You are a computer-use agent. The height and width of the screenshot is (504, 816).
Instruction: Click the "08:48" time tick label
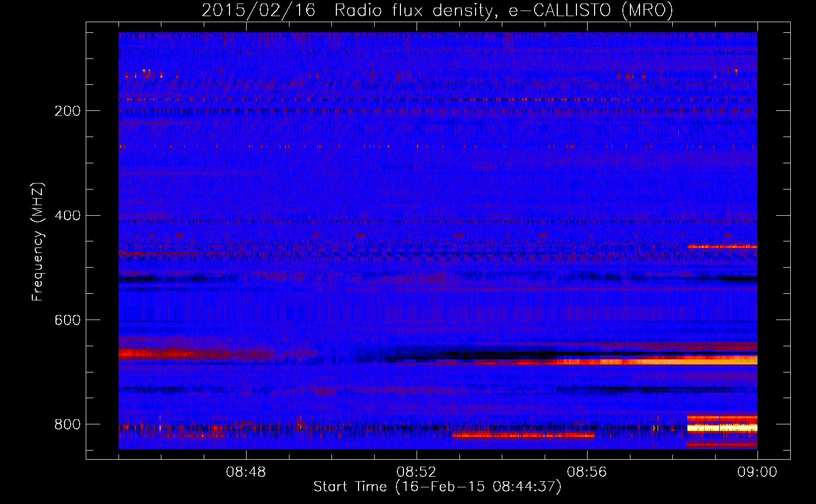246,472
